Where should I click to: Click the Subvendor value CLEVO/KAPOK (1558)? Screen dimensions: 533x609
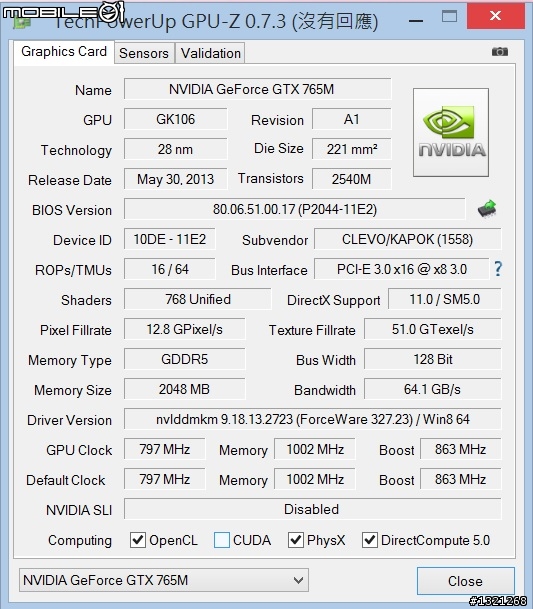coord(408,239)
